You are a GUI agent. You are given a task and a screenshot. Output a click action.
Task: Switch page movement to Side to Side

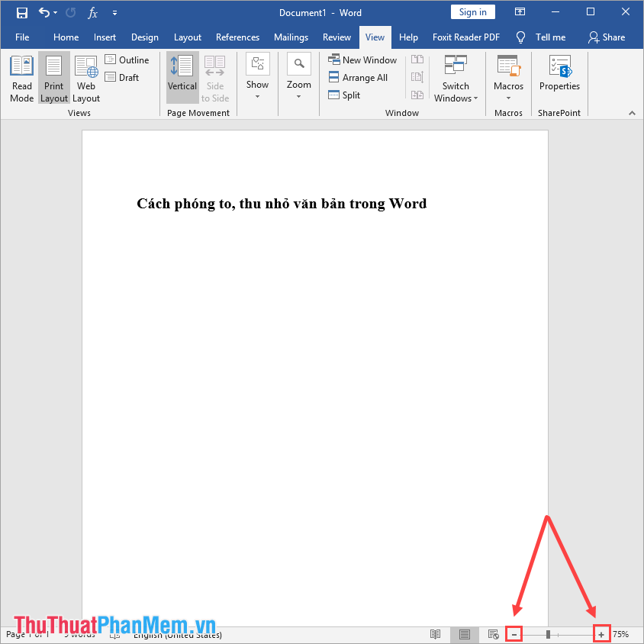click(x=214, y=77)
